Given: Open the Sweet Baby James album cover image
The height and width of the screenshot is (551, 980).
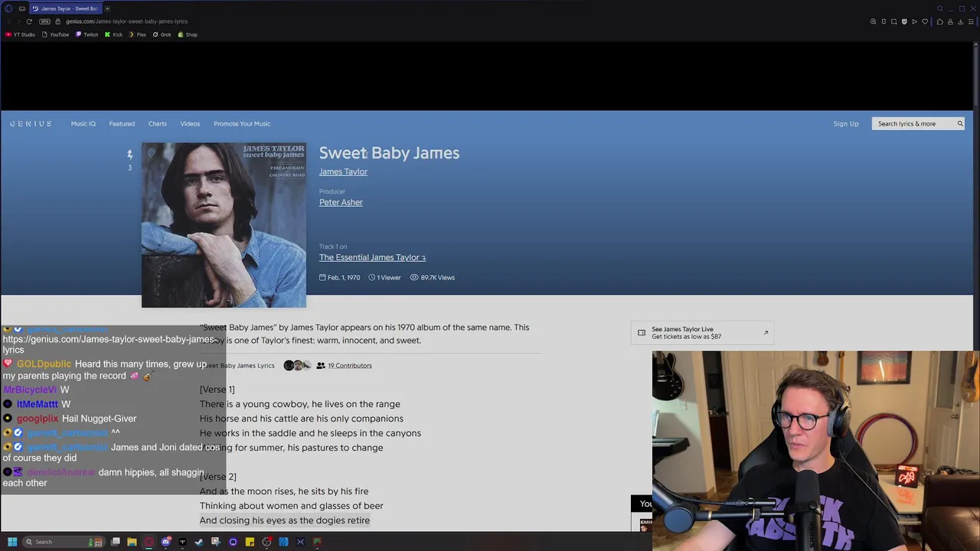Looking at the screenshot, I should [224, 225].
